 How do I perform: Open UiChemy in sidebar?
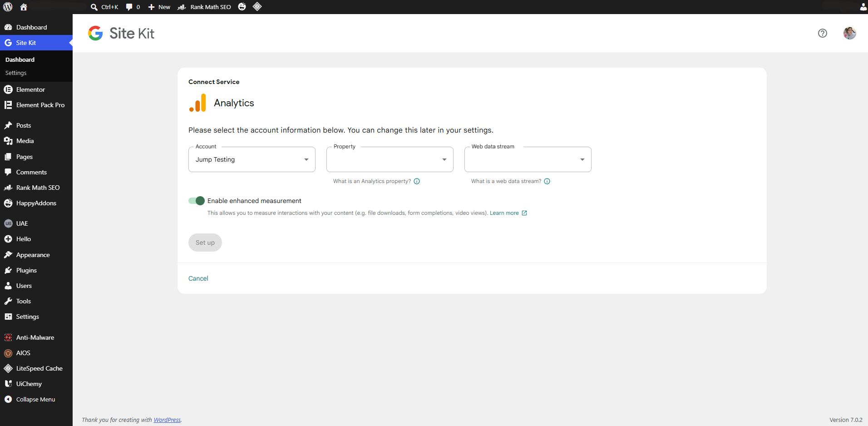pyautogui.click(x=36, y=384)
